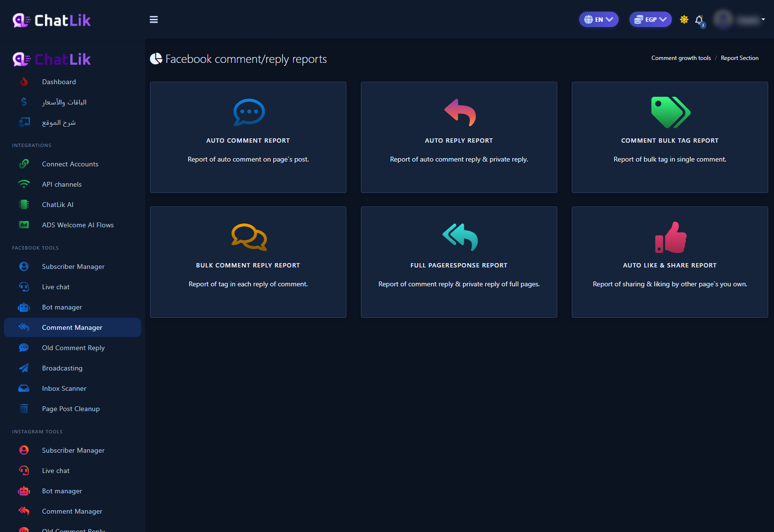The width and height of the screenshot is (774, 532).
Task: Click Facebook Subscriber Manager user icon
Action: (x=24, y=266)
